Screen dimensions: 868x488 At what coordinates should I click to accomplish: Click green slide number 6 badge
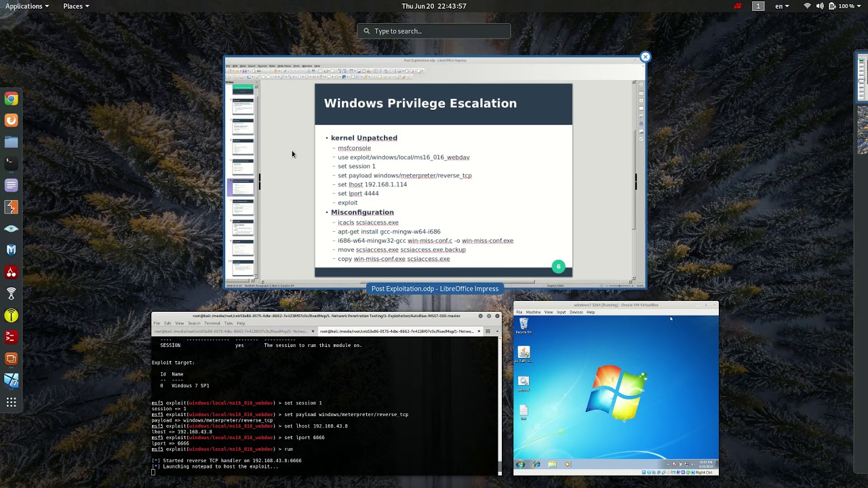pos(558,266)
